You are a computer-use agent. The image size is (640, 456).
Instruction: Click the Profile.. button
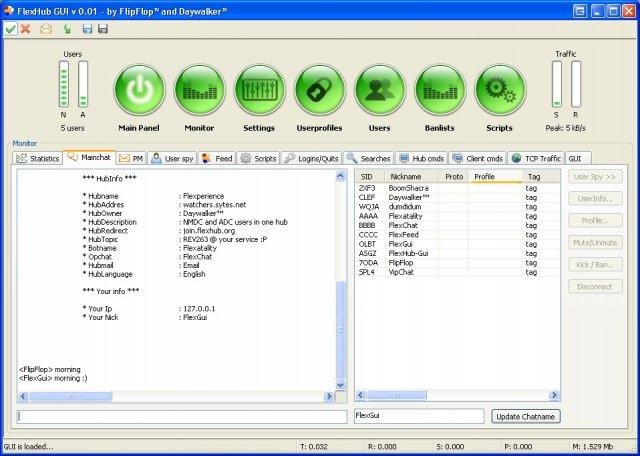[595, 220]
